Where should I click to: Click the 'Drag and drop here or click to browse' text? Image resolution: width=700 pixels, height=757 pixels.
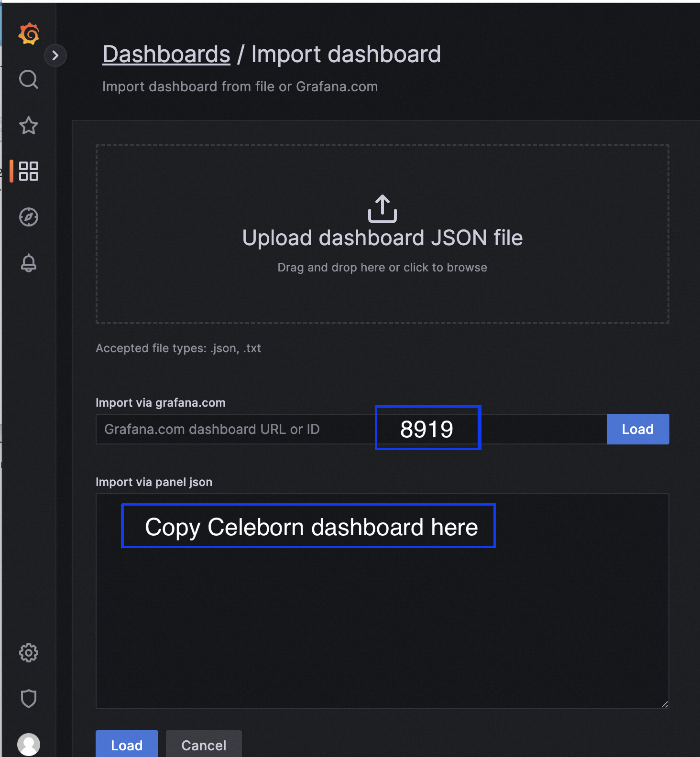point(382,268)
